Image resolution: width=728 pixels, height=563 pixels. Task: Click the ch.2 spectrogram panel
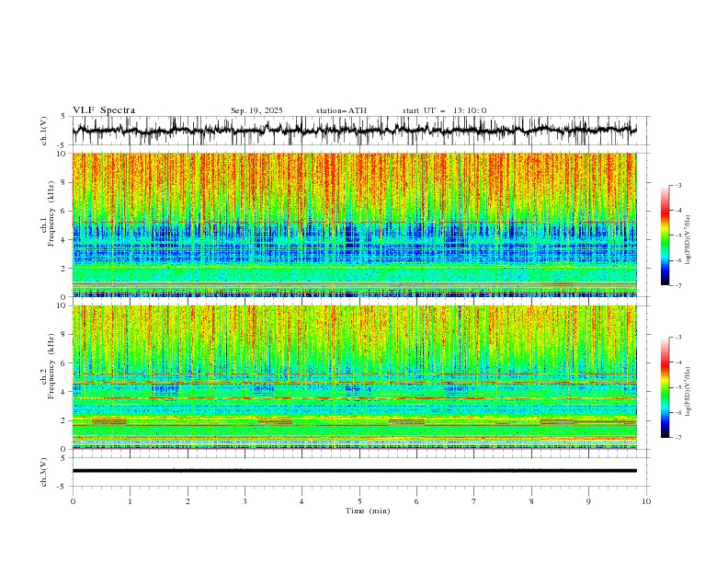(354, 377)
